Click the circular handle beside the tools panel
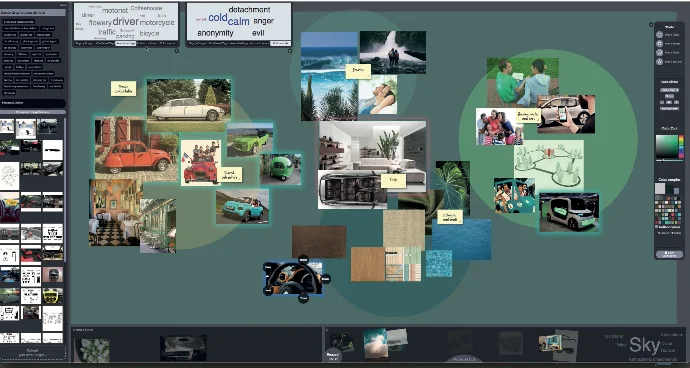 pyautogui.click(x=651, y=25)
